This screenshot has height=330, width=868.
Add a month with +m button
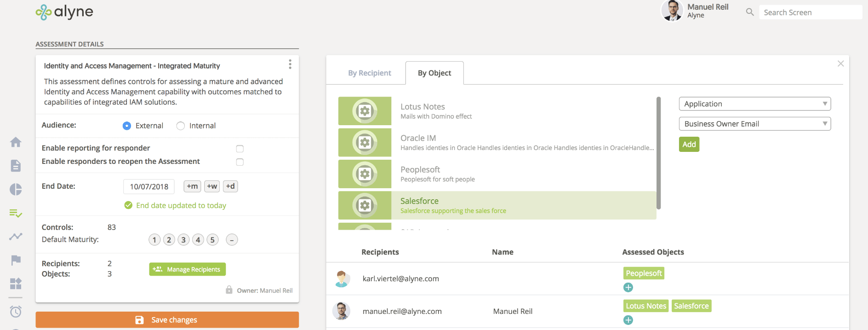192,186
